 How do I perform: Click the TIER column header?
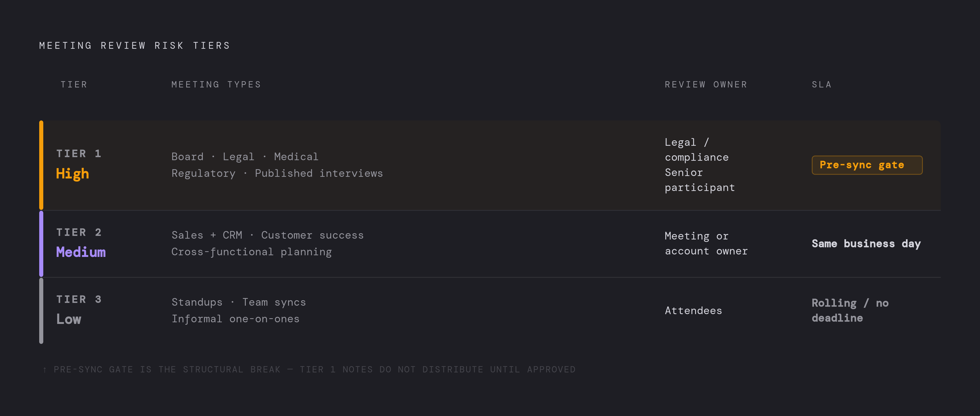[74, 84]
